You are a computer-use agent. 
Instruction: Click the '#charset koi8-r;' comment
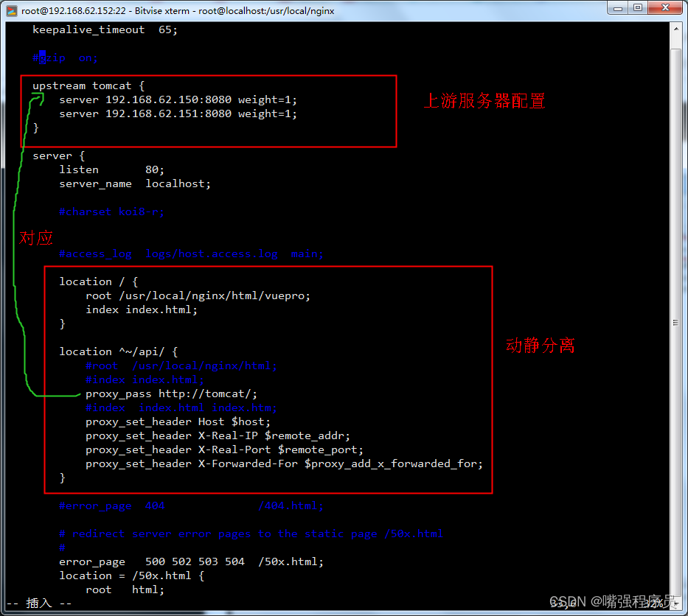coord(111,212)
